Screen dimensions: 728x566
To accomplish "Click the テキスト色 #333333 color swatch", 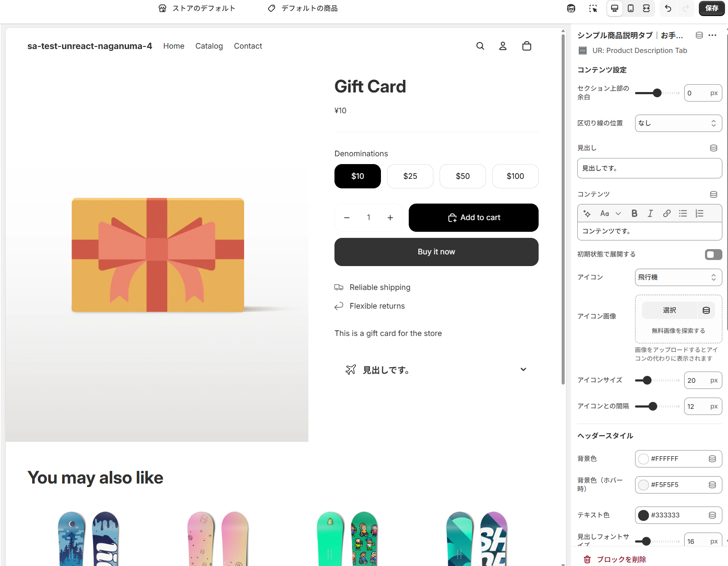I will 644,515.
